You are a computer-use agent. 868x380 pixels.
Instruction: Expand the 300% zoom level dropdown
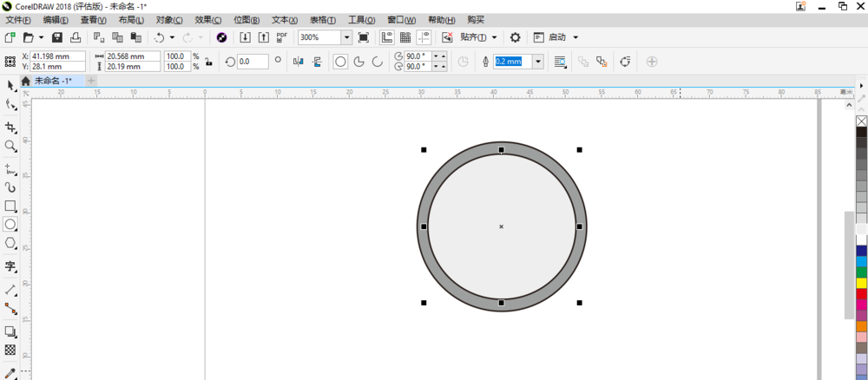point(346,37)
